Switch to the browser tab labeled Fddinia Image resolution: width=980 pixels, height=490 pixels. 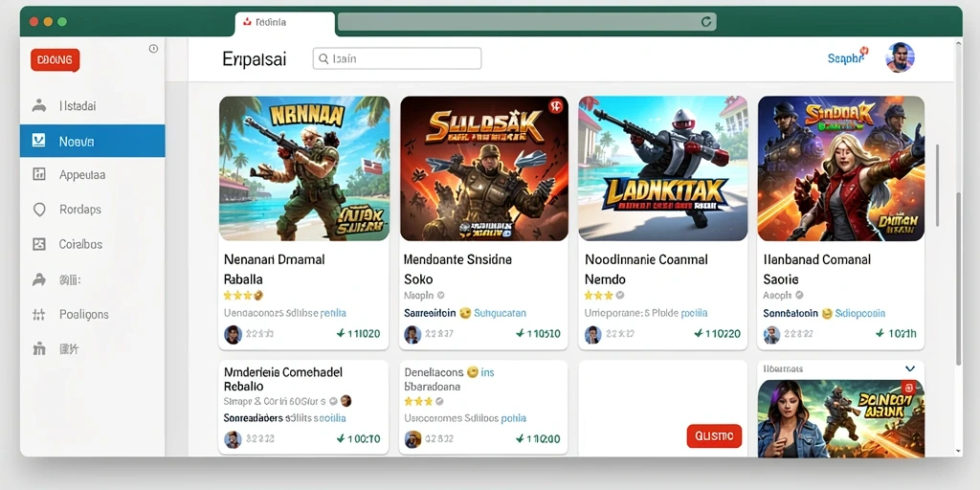pyautogui.click(x=284, y=23)
